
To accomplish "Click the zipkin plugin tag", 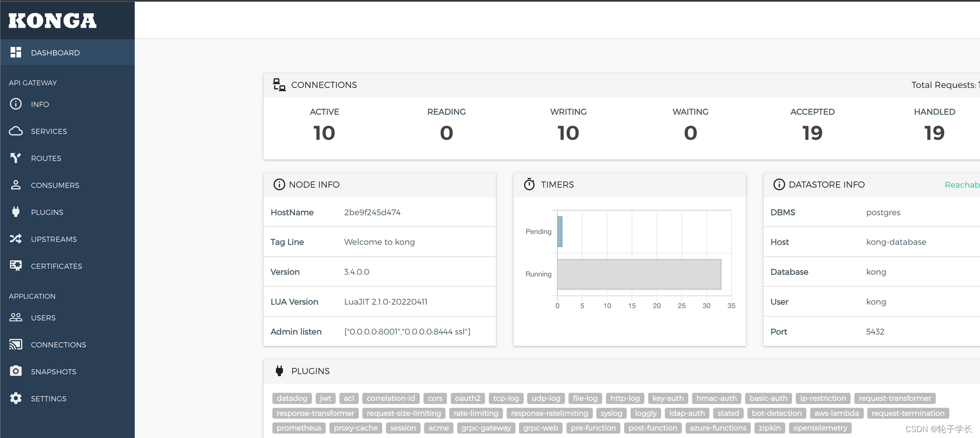I will pos(770,428).
